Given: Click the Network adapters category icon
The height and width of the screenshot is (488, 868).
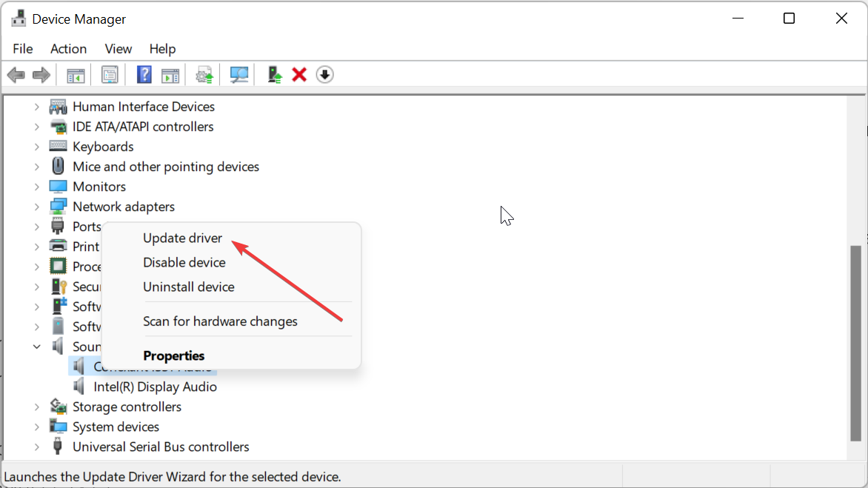Looking at the screenshot, I should click(x=58, y=207).
